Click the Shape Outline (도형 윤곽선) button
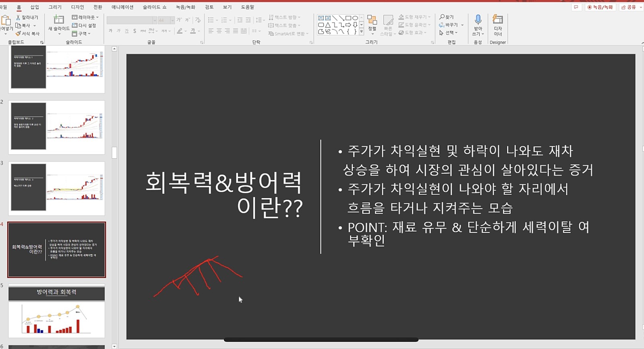Viewport: 644px width, 349px height. [415, 25]
